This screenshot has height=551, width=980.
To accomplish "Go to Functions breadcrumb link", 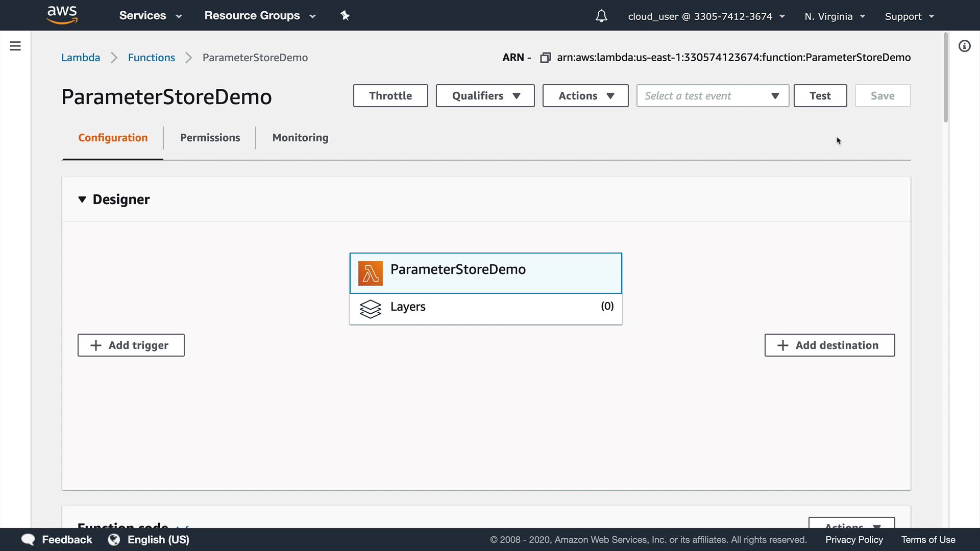I will tap(151, 58).
